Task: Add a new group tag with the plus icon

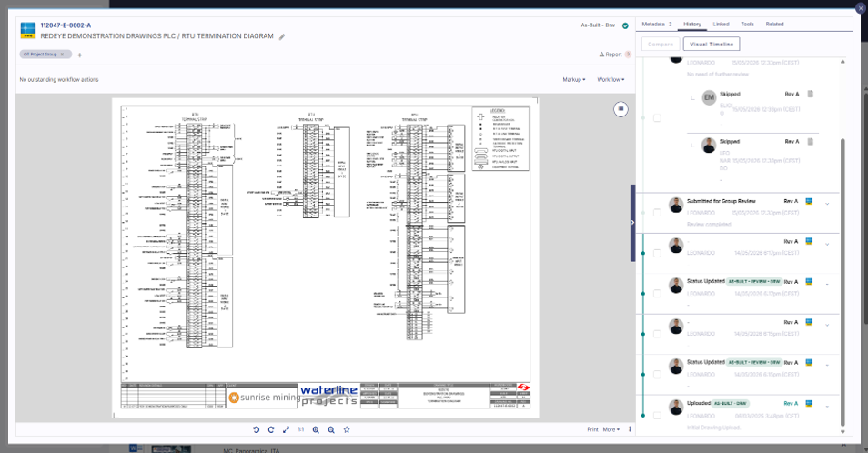Action: [80, 55]
